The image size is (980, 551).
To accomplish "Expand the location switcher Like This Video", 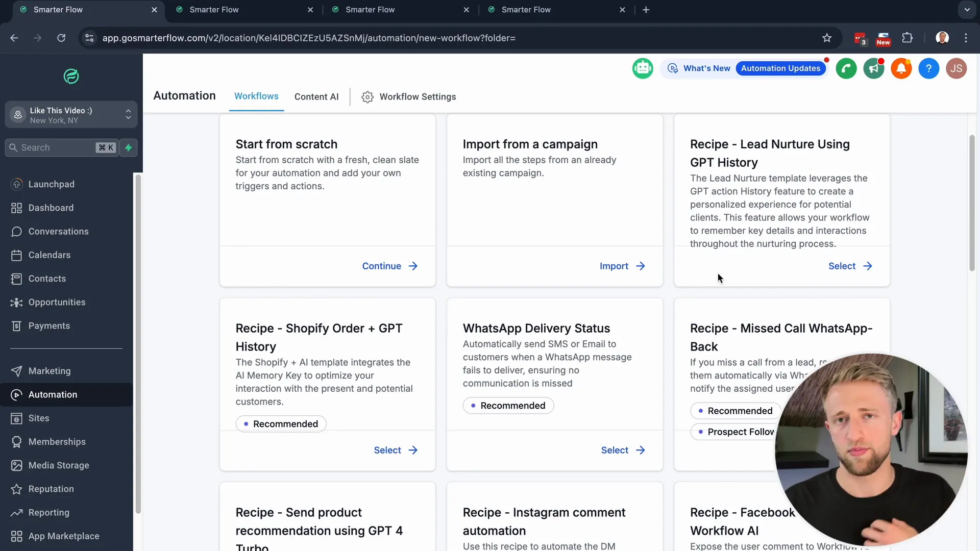I will click(71, 114).
